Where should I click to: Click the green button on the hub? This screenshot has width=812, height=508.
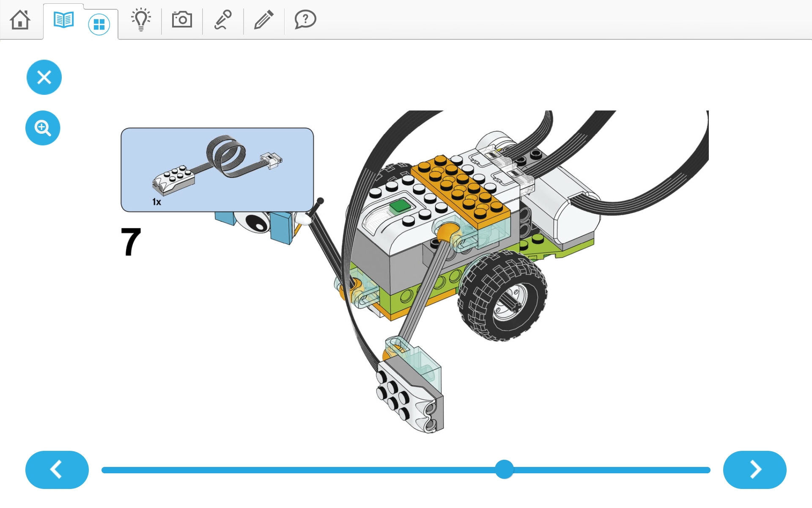tap(400, 207)
